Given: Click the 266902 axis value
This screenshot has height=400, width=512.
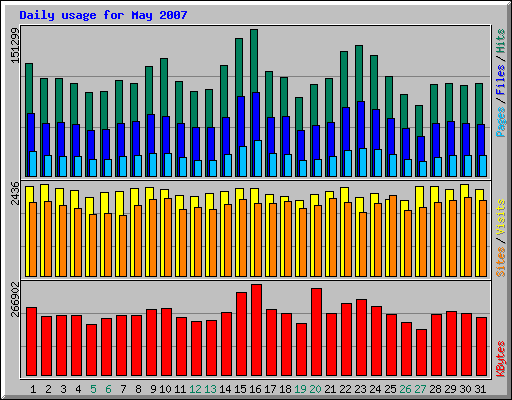Looking at the screenshot, I should click(15, 300).
